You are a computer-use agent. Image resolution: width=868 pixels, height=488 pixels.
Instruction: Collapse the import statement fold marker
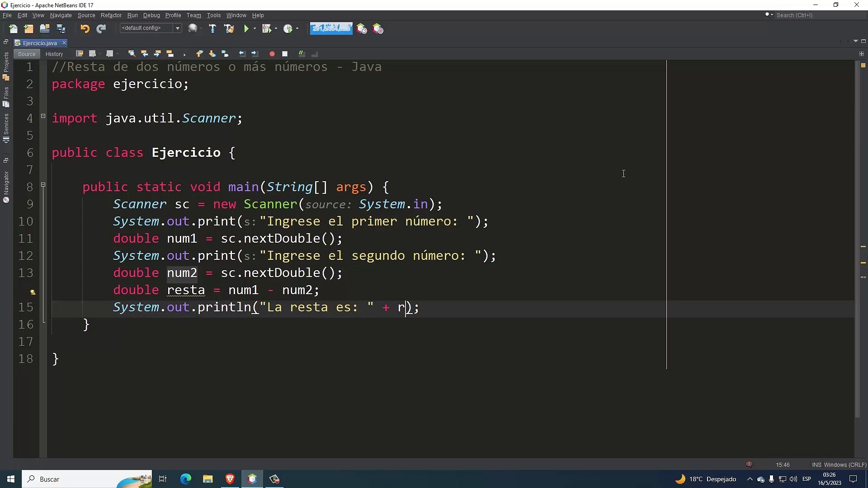pos(43,116)
